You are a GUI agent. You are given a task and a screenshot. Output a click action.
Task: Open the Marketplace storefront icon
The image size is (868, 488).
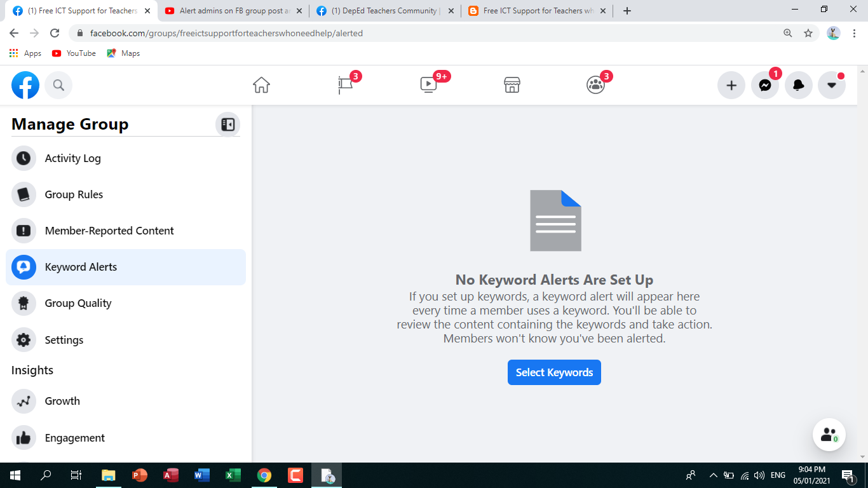point(512,85)
